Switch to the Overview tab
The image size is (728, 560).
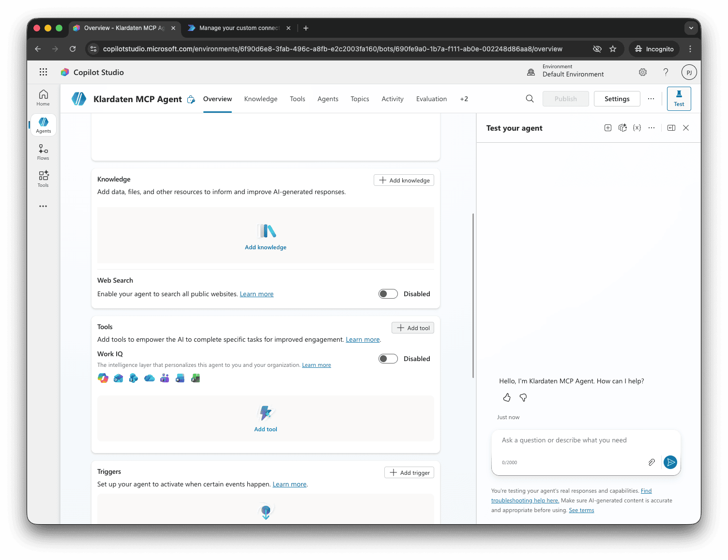click(217, 99)
